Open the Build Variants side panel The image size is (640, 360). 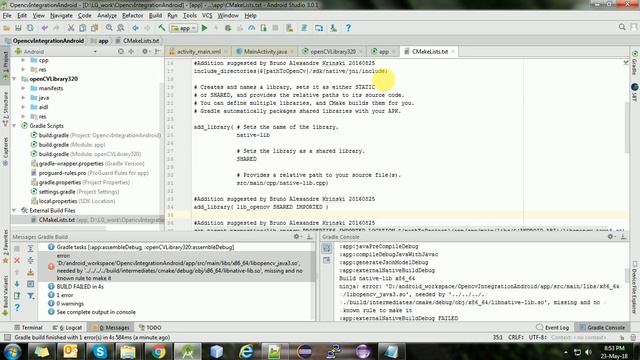click(x=5, y=295)
